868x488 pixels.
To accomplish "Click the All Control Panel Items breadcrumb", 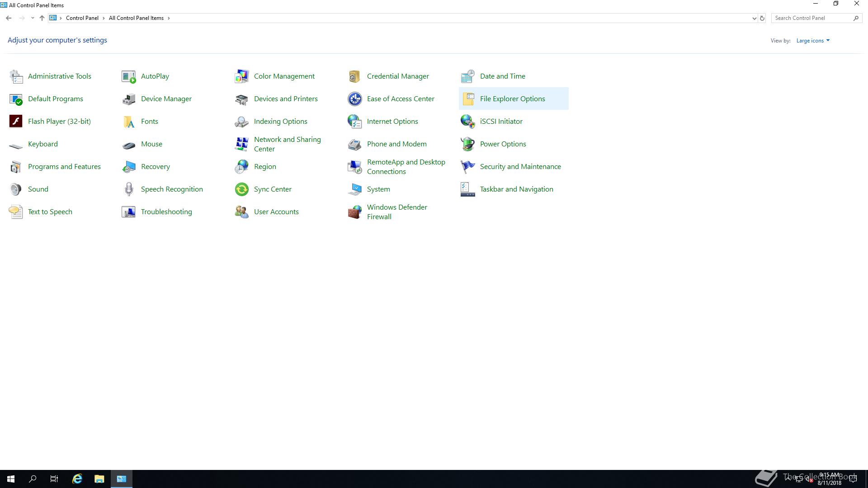I will click(x=136, y=18).
